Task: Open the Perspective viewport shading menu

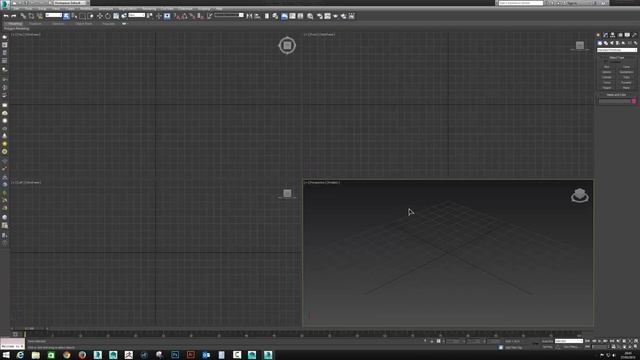Action: point(333,182)
